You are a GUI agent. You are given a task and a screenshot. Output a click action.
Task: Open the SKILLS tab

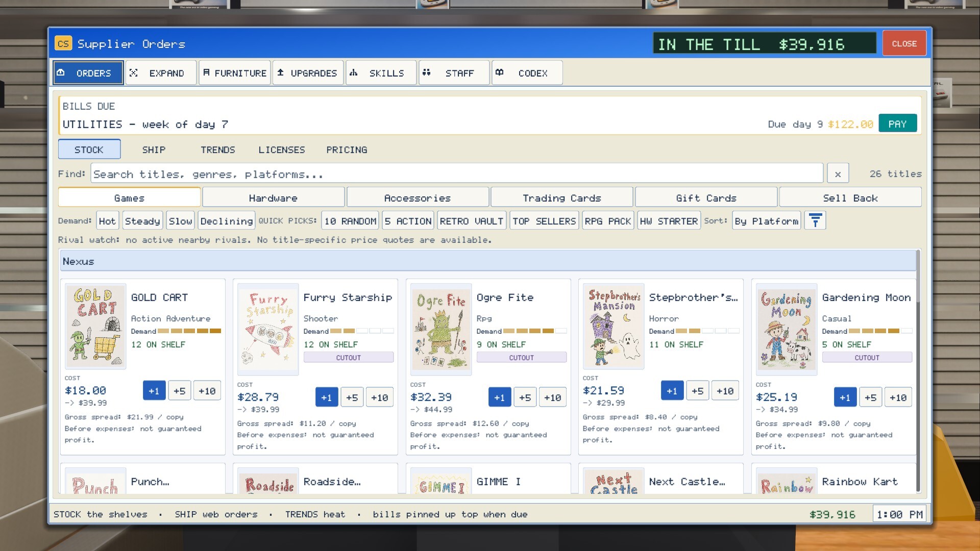pyautogui.click(x=381, y=73)
